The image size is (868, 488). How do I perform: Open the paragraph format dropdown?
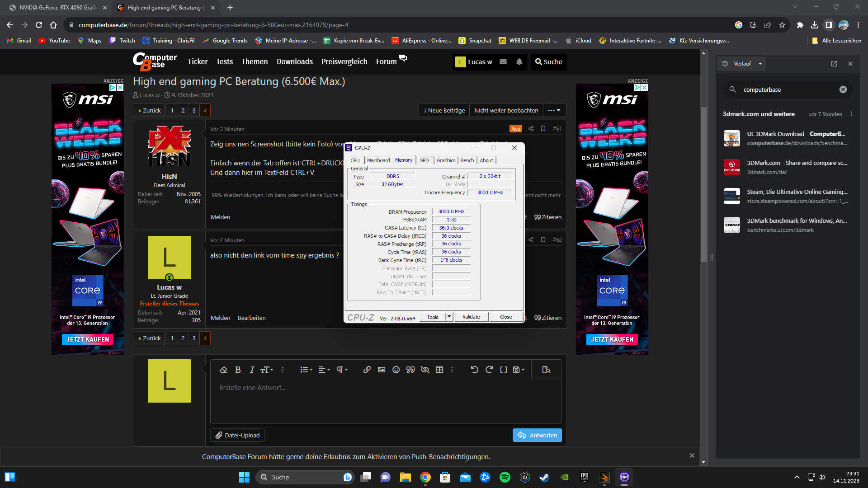[x=342, y=369]
